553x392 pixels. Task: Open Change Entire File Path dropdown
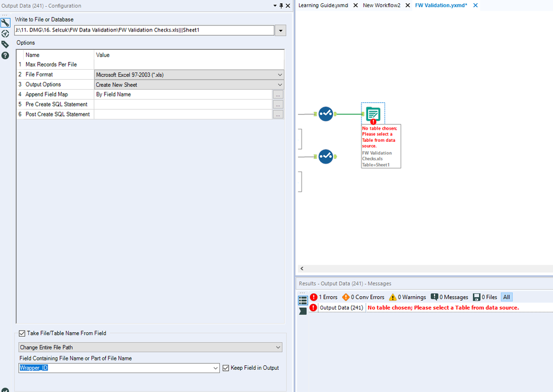(278, 347)
